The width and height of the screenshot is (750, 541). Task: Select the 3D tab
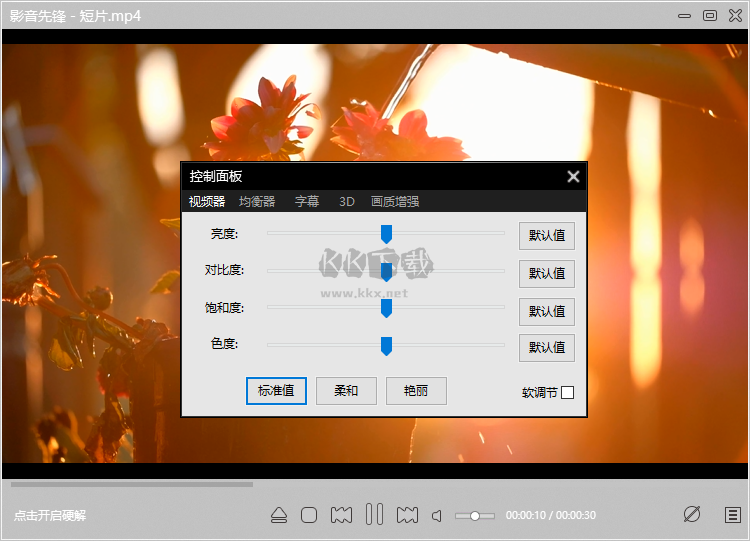pyautogui.click(x=347, y=201)
